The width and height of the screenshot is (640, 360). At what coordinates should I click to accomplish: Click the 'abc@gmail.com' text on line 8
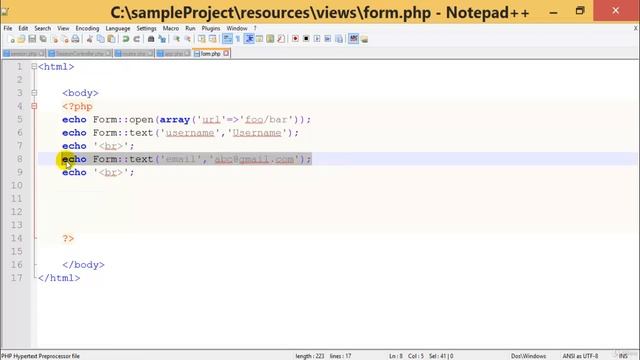click(x=254, y=159)
